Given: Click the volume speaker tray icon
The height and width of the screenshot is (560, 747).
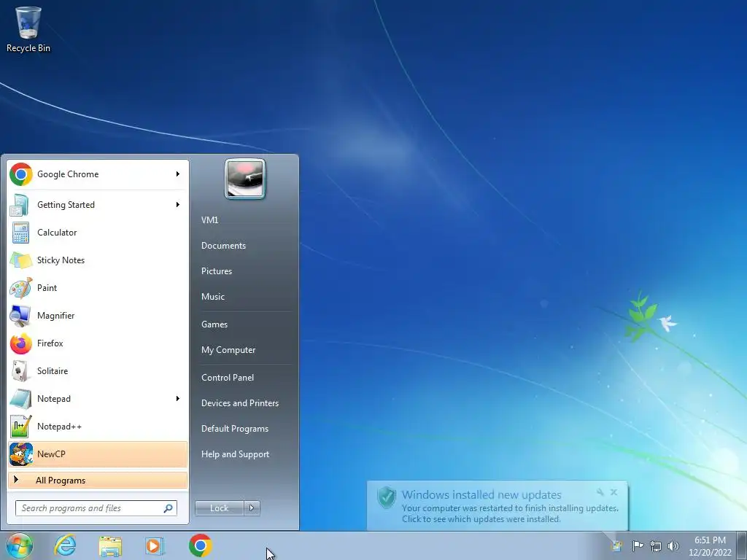Looking at the screenshot, I should click(673, 546).
